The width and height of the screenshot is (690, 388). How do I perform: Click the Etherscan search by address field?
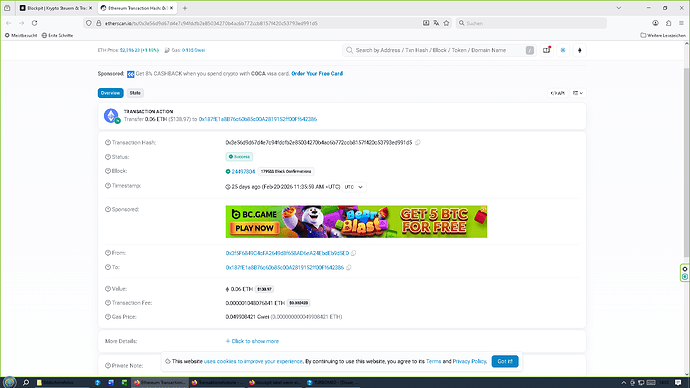click(x=439, y=50)
